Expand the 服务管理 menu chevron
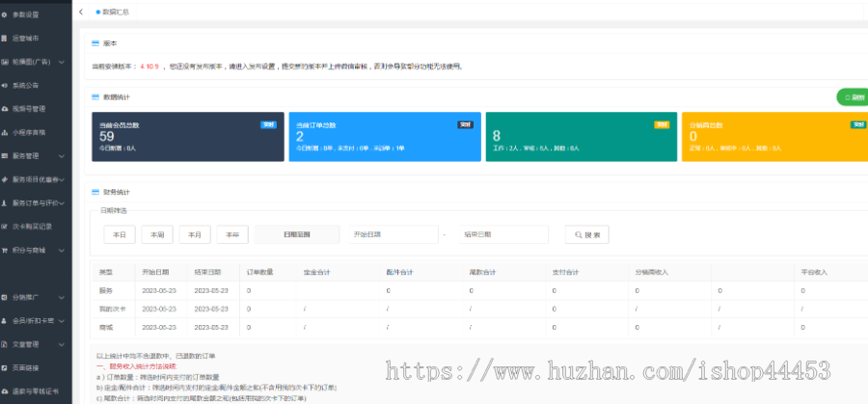Screen dimensions: 868x404 click(62, 156)
